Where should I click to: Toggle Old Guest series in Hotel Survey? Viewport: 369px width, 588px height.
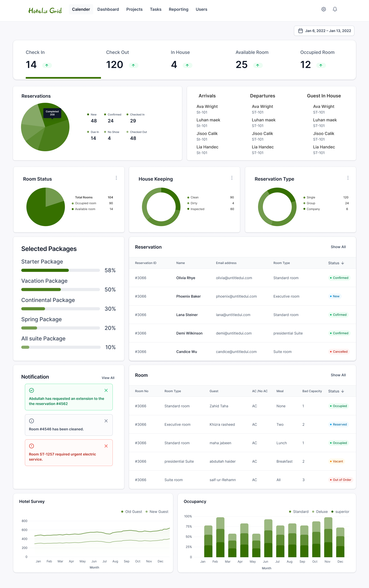coord(131,512)
